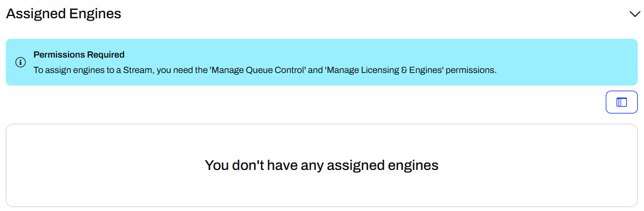Click the word 'permissions' ending the banner

tap(471, 70)
